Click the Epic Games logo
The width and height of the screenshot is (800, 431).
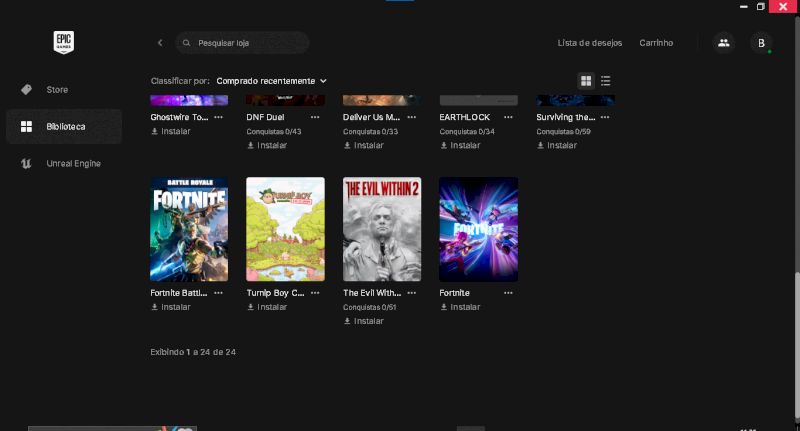tap(64, 42)
